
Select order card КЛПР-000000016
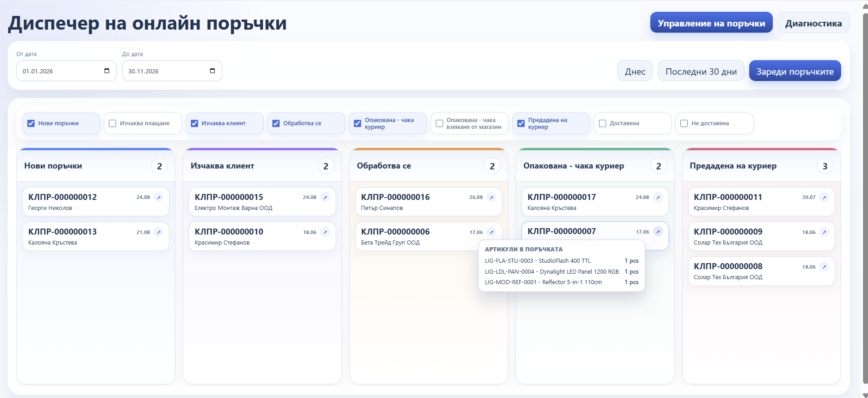pos(429,202)
